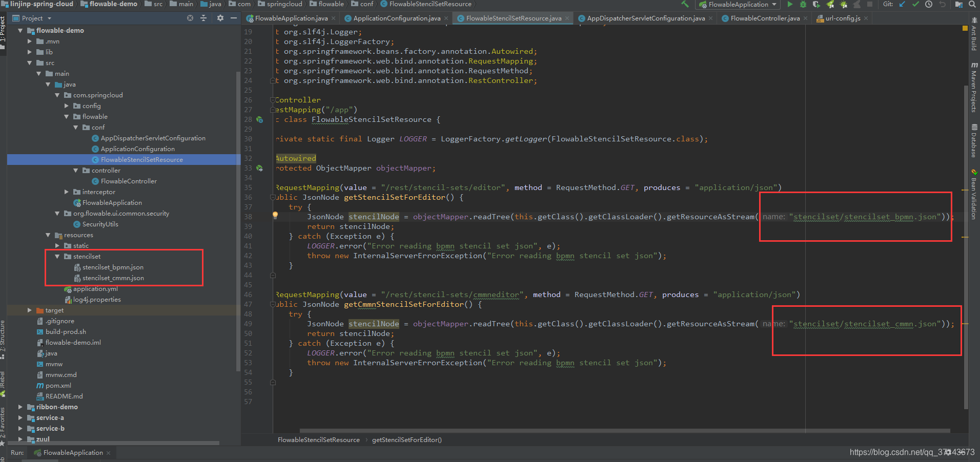Screen dimensions: 980x462
Task: Open Project Structure icon in toolbar
Action: tap(959, 4)
